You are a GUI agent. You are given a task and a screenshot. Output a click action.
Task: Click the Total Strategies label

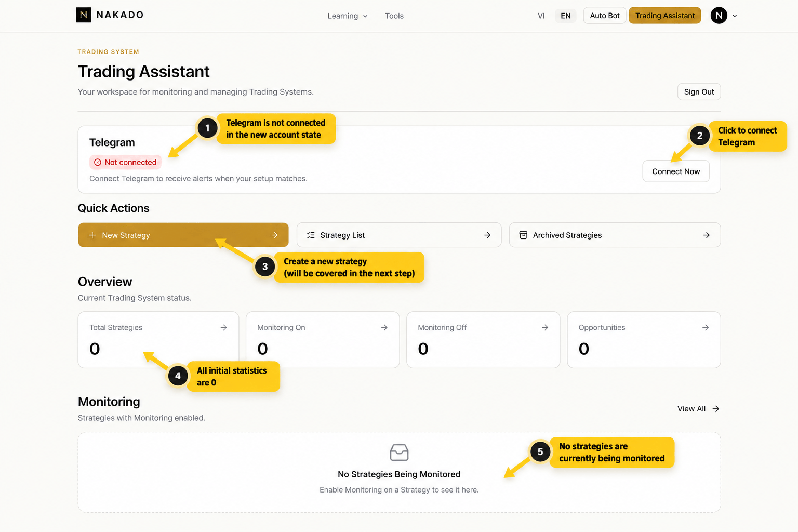[x=116, y=328]
